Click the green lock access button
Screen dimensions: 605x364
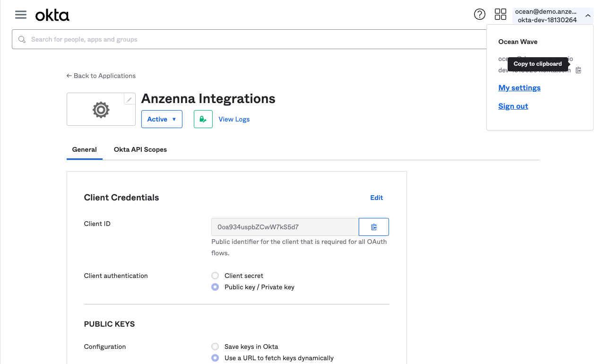(203, 119)
